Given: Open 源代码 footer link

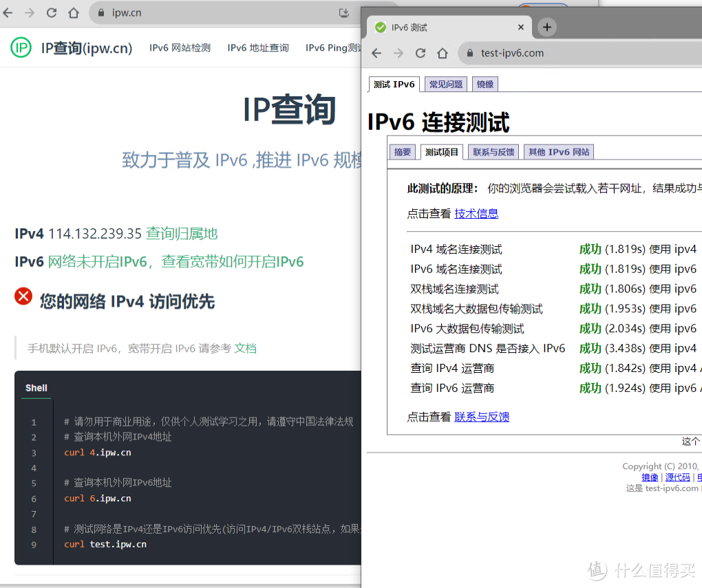Looking at the screenshot, I should pos(678,477).
